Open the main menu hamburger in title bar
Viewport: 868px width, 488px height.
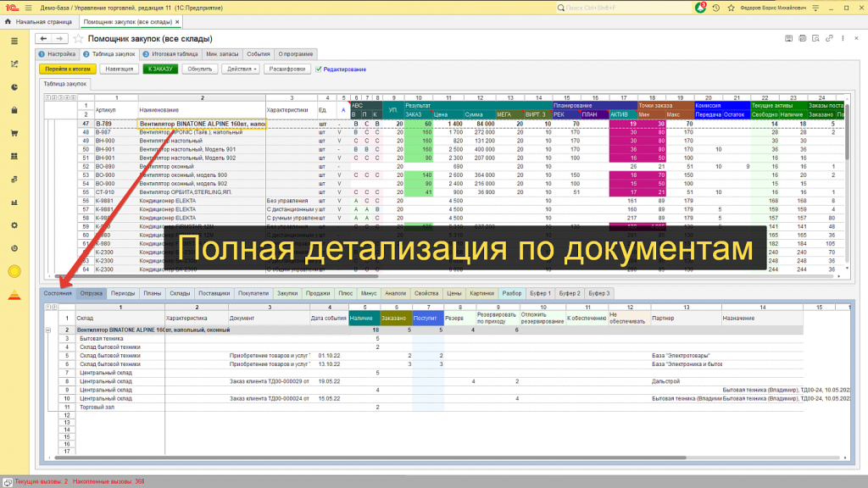click(x=28, y=8)
